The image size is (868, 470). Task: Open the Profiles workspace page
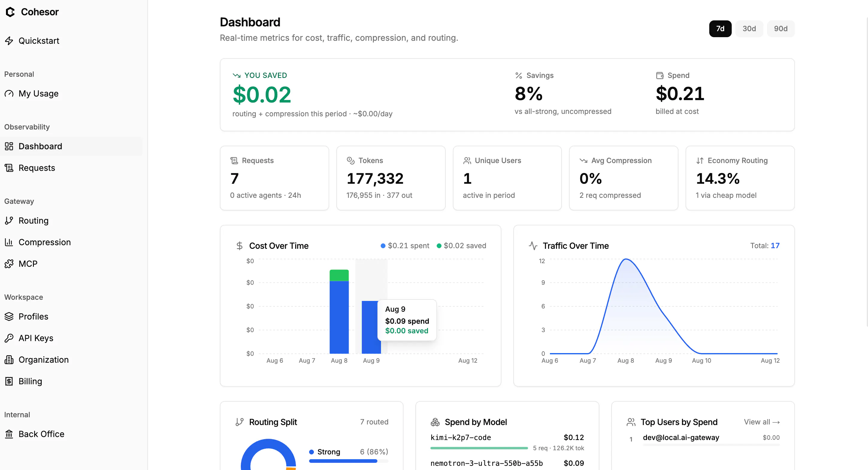pos(71,316)
